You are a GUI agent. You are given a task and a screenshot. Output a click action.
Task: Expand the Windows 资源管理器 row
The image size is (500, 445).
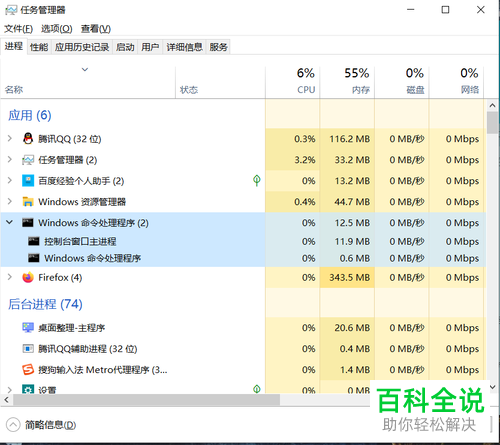coord(10,202)
